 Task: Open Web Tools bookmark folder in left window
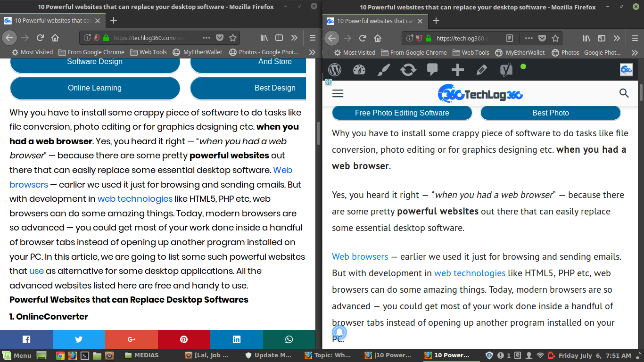coord(148,52)
